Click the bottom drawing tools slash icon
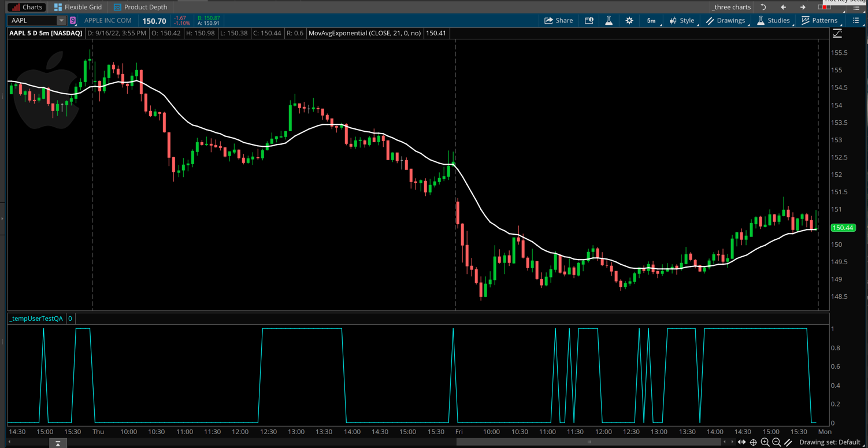The width and height of the screenshot is (868, 448). coord(788,442)
